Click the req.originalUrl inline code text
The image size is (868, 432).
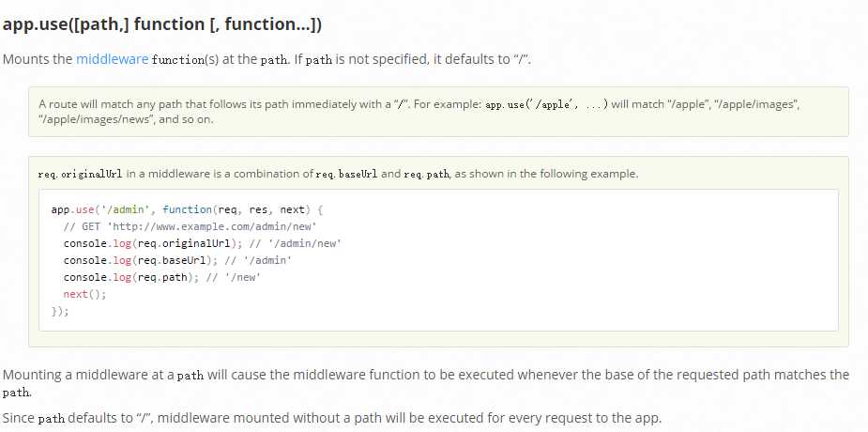81,174
